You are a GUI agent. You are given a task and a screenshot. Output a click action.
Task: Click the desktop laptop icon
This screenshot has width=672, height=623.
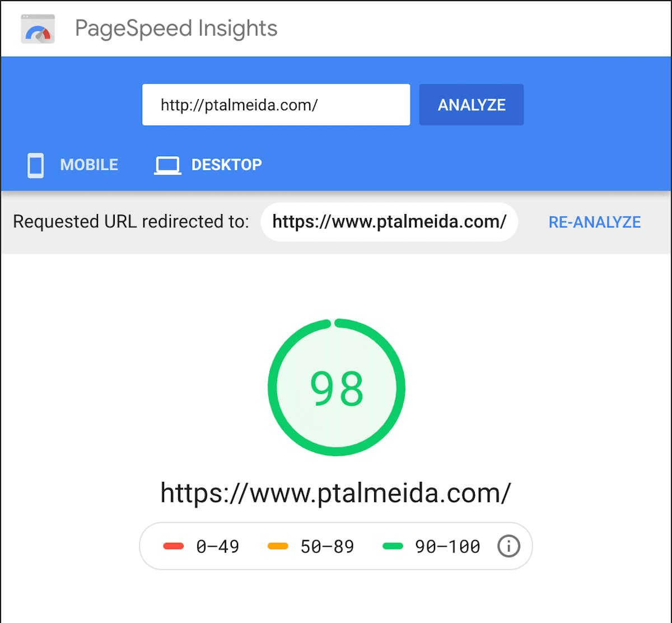point(167,165)
